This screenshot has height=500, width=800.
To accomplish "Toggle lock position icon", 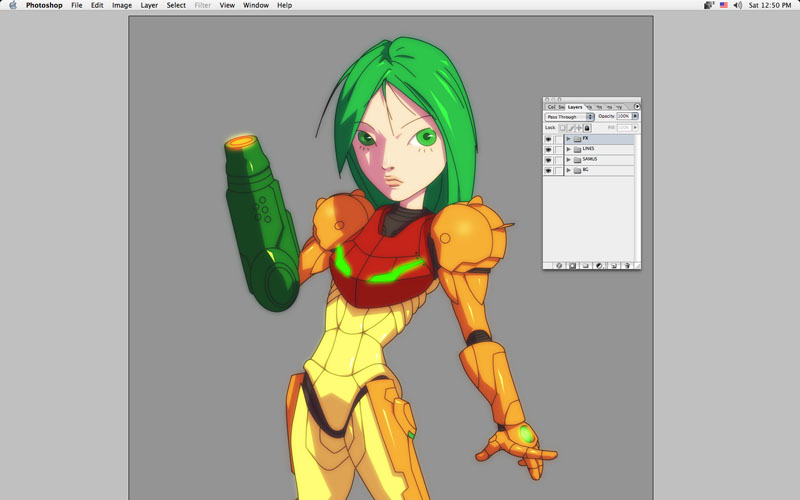I will pyautogui.click(x=579, y=128).
